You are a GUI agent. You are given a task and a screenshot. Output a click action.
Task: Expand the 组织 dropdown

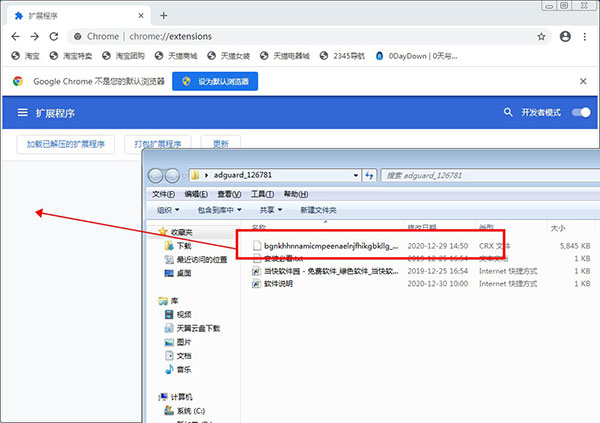168,210
